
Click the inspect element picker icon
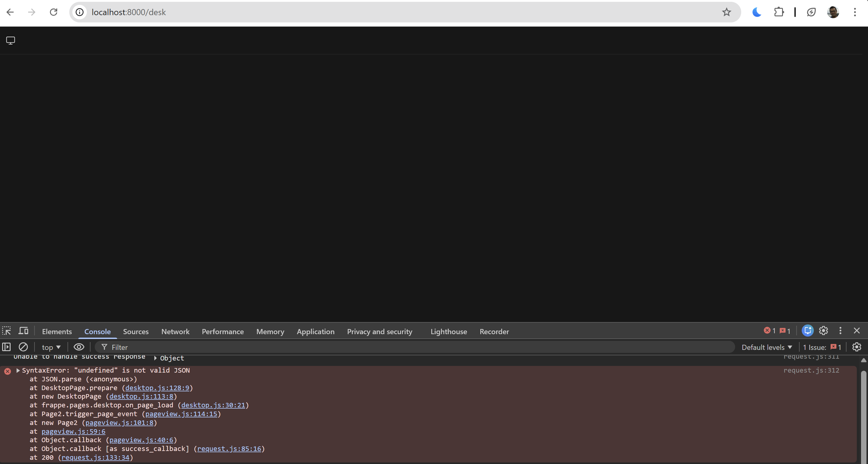[6, 331]
